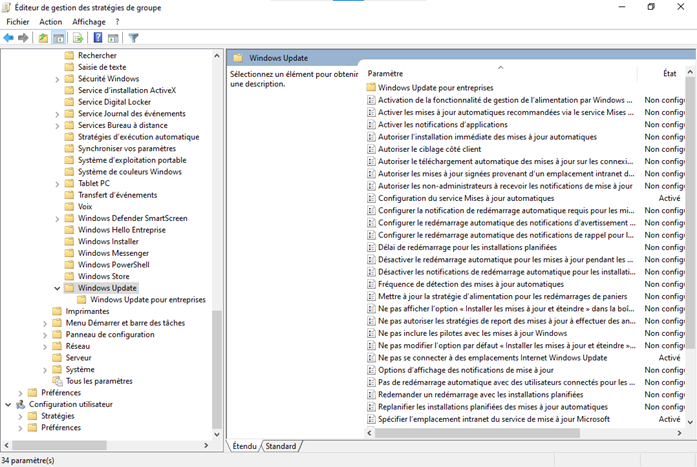Click the folder icon next to Rechercher
This screenshot has width=697, height=467.
[x=69, y=56]
